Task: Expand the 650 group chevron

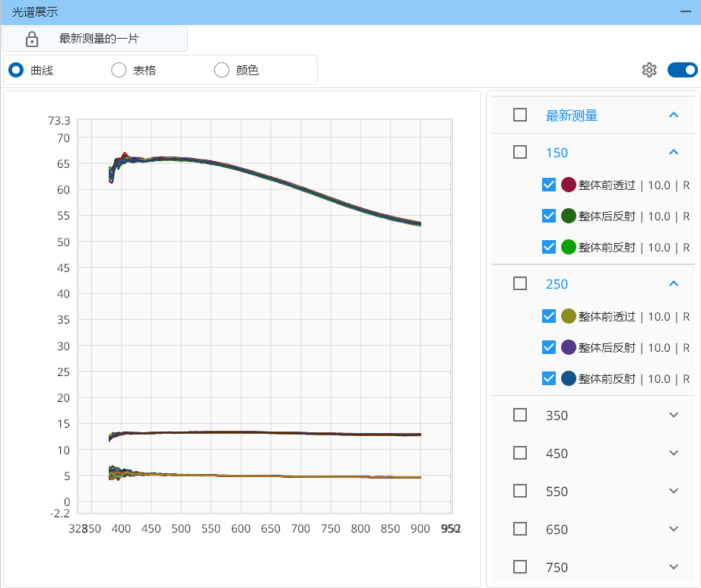Action: click(673, 529)
